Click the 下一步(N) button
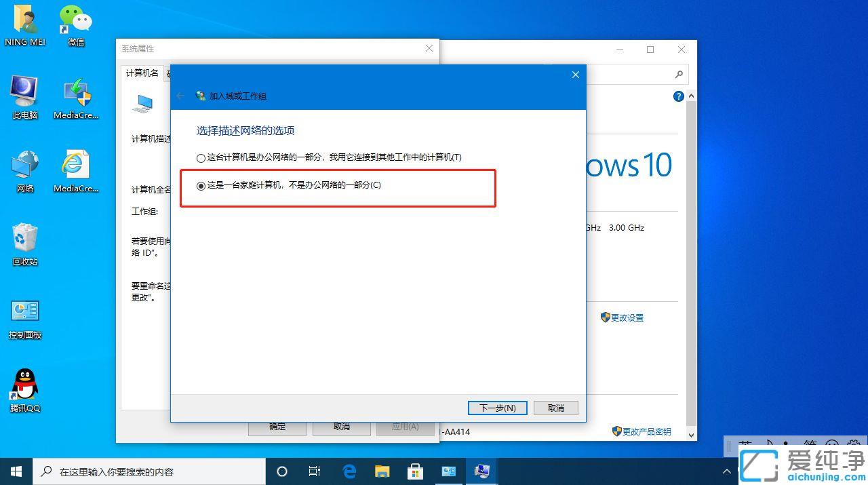 pos(497,407)
